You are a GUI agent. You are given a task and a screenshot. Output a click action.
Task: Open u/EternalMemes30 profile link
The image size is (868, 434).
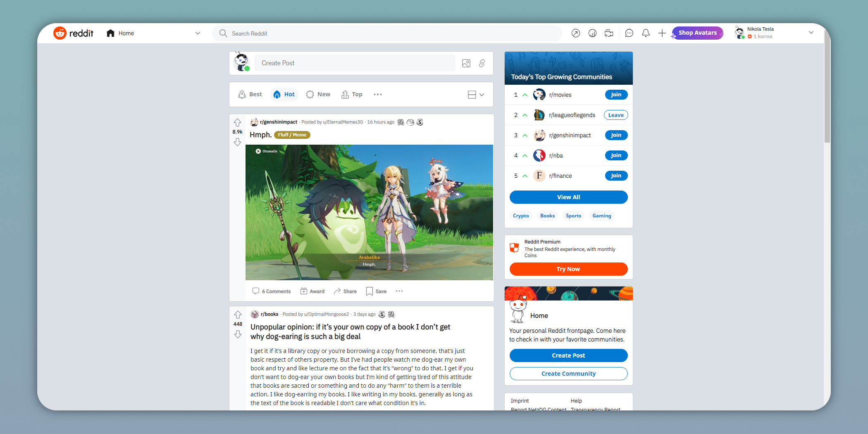click(343, 122)
